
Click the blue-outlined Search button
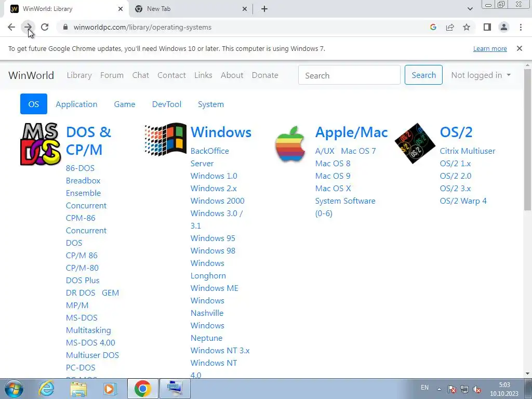coord(423,75)
